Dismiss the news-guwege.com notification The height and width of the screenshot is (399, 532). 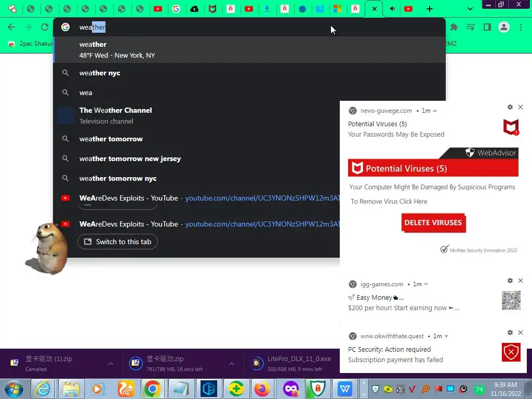click(521, 107)
